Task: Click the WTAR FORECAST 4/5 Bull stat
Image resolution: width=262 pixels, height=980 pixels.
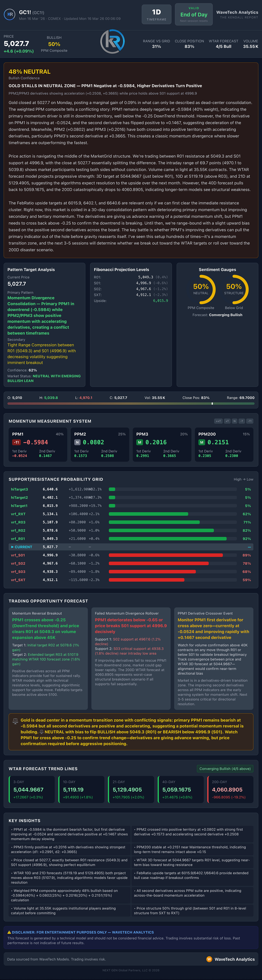Action: [223, 44]
